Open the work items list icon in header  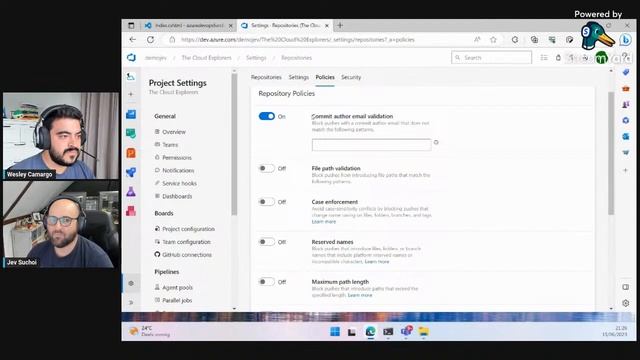[544, 58]
